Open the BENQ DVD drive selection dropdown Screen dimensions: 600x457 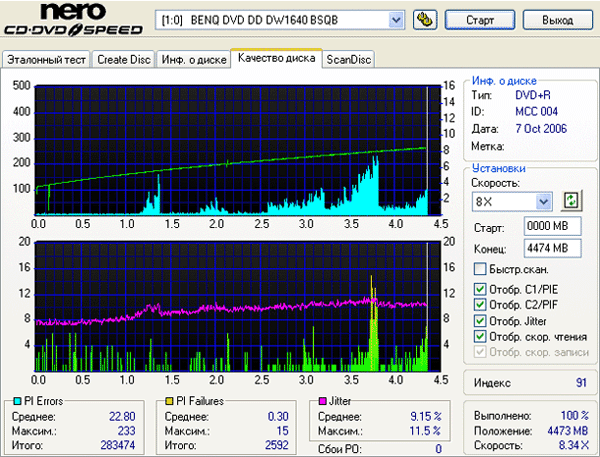[396, 20]
